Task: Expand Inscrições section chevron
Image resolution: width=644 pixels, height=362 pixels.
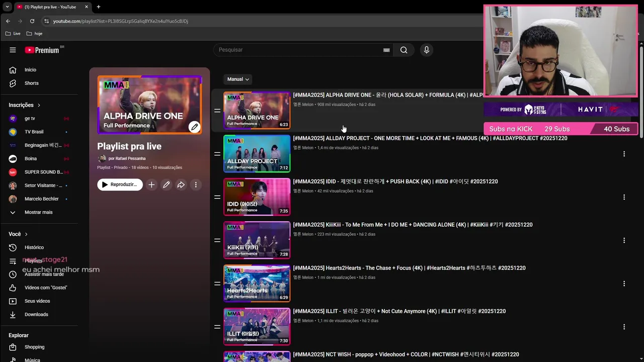Action: click(39, 105)
